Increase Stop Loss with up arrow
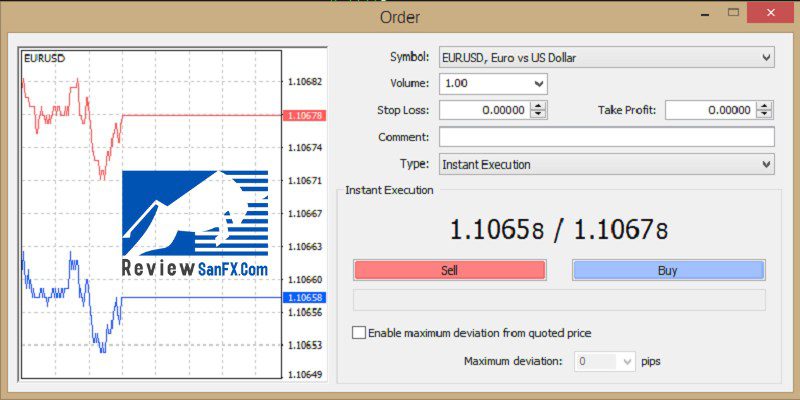Viewport: 800px width, 400px height. 539,106
